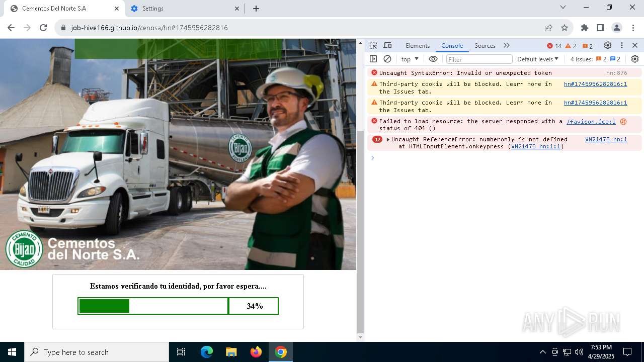Click the 12 repeated error count badge
Image resolution: width=644 pixels, height=362 pixels.
tap(377, 139)
